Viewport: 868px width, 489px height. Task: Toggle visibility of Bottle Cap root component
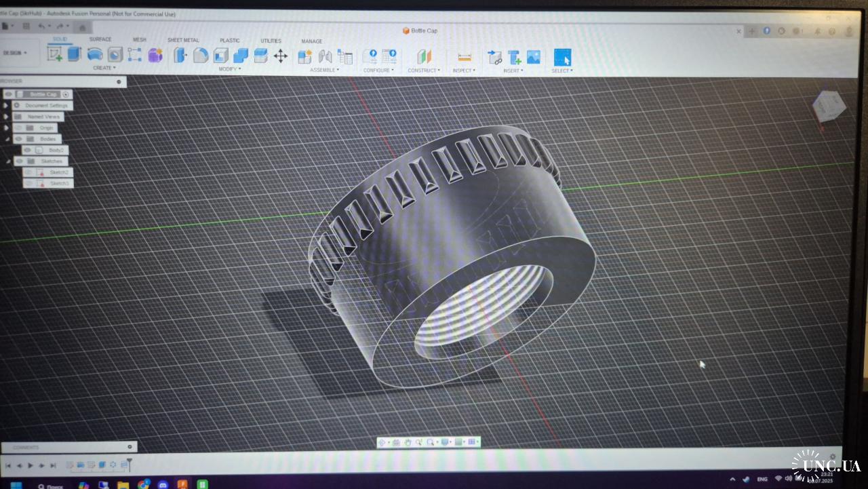9,94
